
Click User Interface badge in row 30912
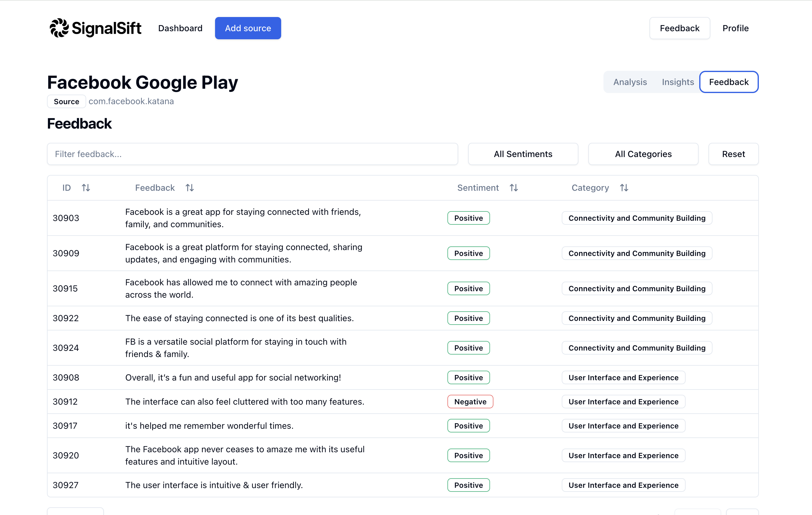(623, 401)
